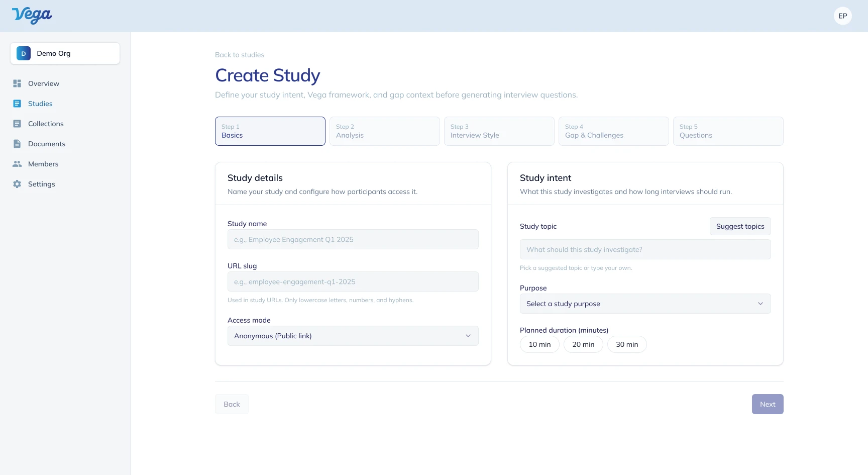
Task: Open the EP user avatar menu
Action: 843,16
